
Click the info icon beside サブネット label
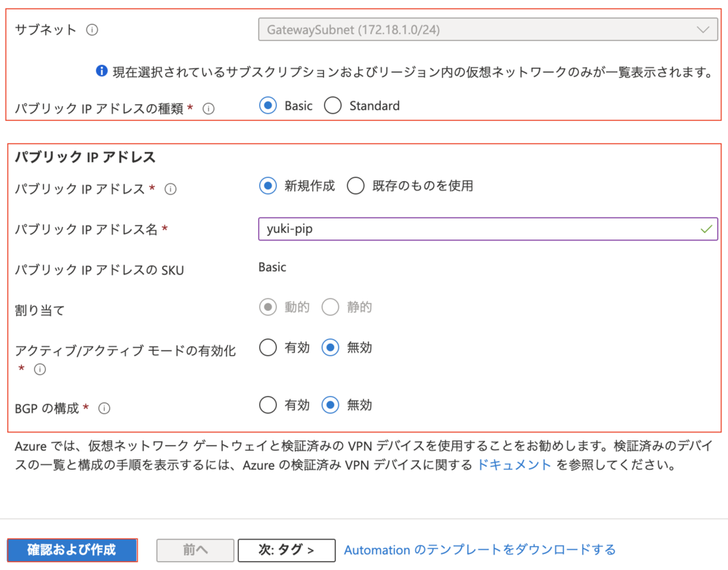click(x=92, y=30)
